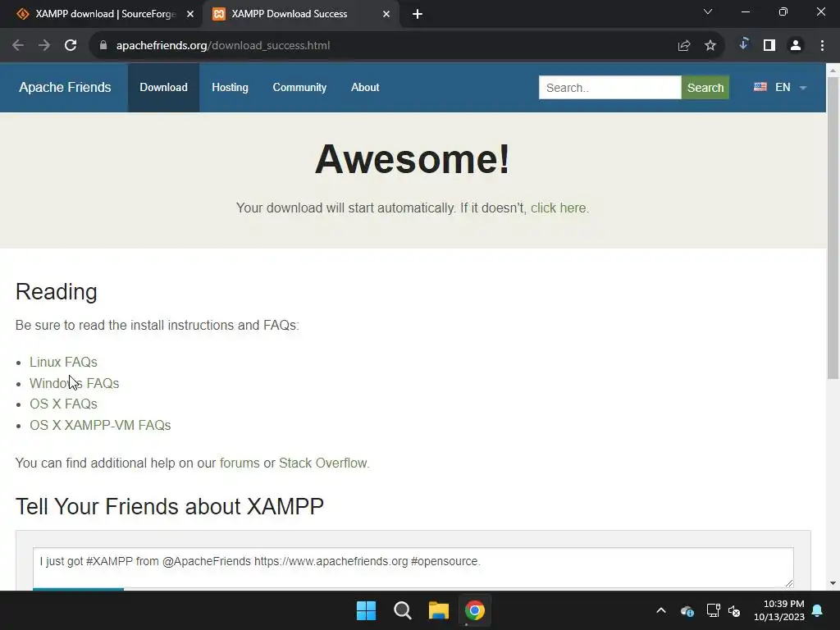Close the XAMPP Download Success tab
The height and width of the screenshot is (630, 840).
(386, 14)
